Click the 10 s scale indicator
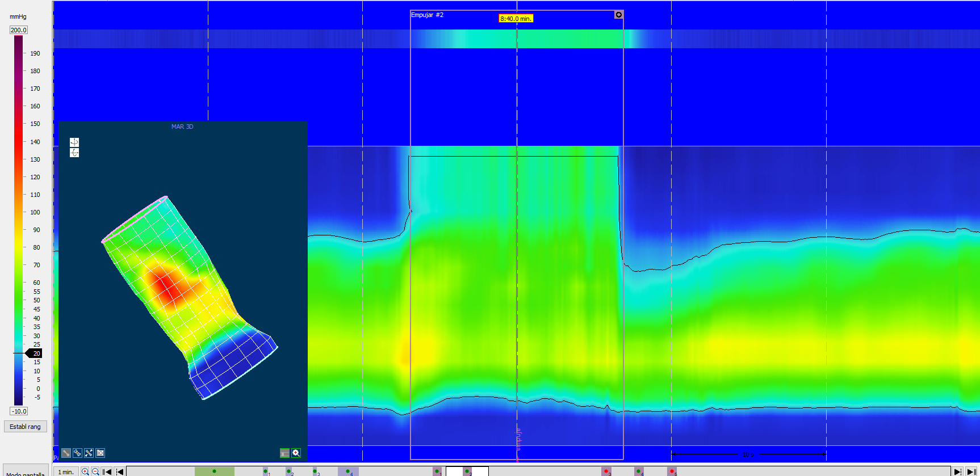 tap(748, 454)
